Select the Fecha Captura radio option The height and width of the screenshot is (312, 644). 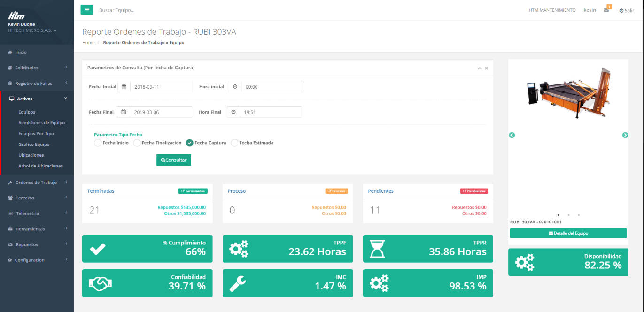pos(190,143)
